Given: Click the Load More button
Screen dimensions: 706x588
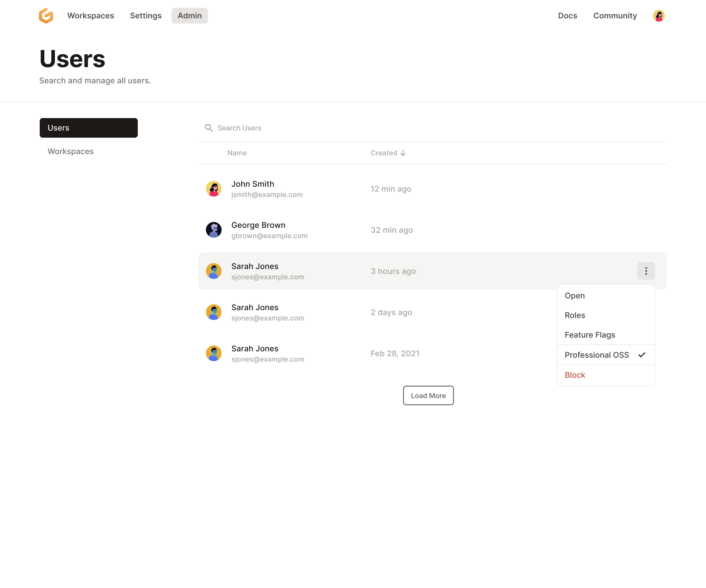Looking at the screenshot, I should (428, 395).
